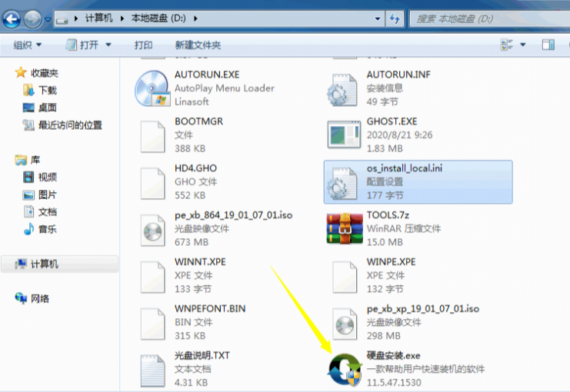Refresh the folder with the refresh button
This screenshot has height=392, width=570.
(395, 18)
